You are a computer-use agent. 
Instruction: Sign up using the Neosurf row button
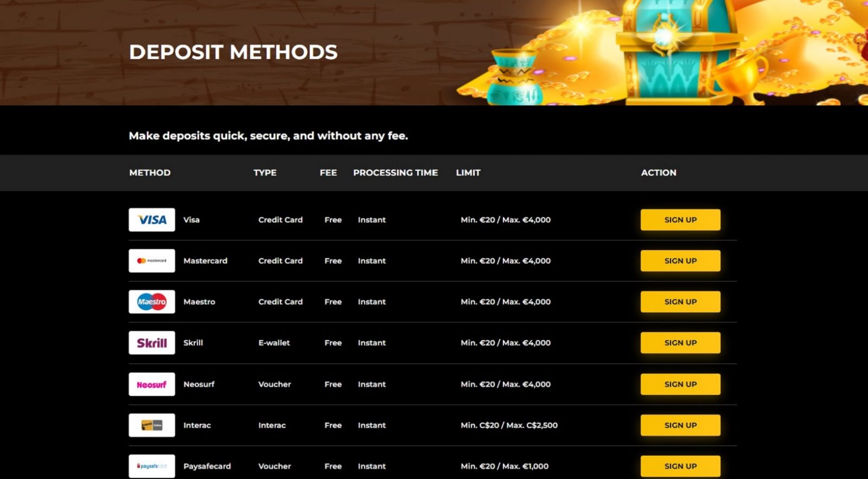(x=680, y=384)
